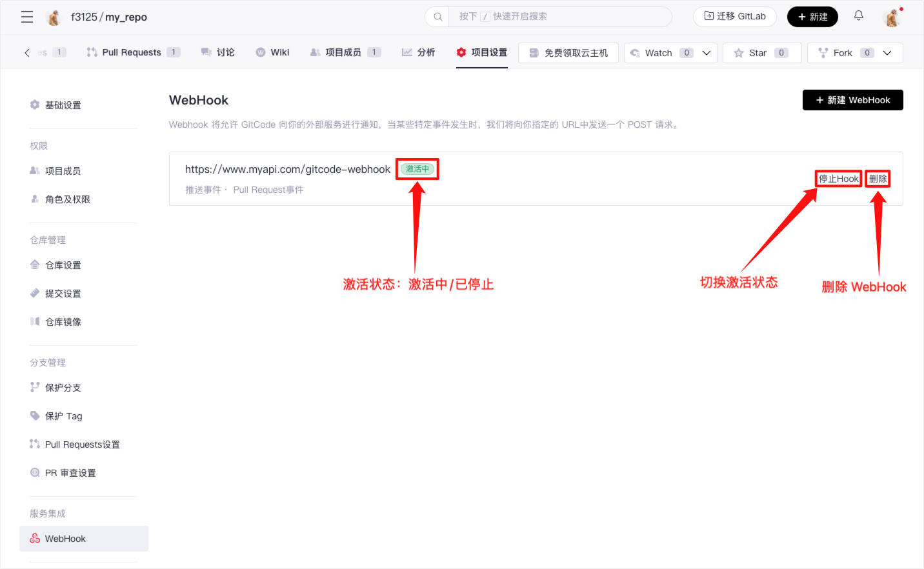
Task: Switch to the Pull Requests tab
Action: [x=132, y=52]
